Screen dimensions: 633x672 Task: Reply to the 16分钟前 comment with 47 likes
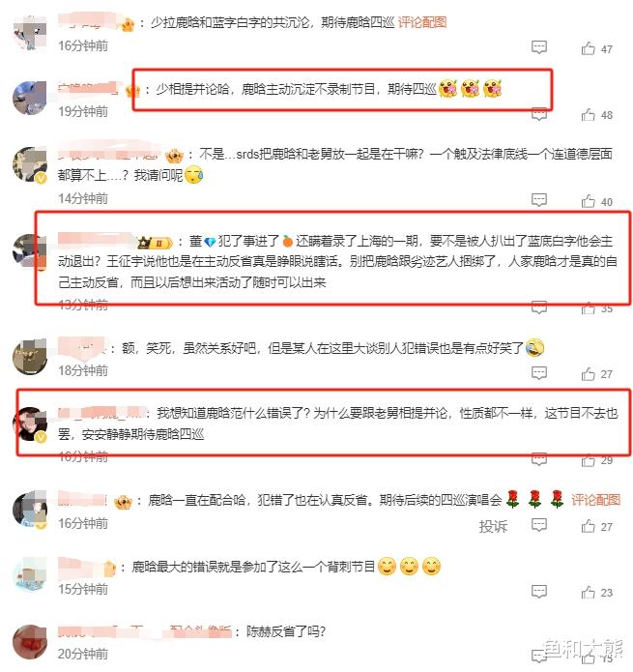coord(539,47)
